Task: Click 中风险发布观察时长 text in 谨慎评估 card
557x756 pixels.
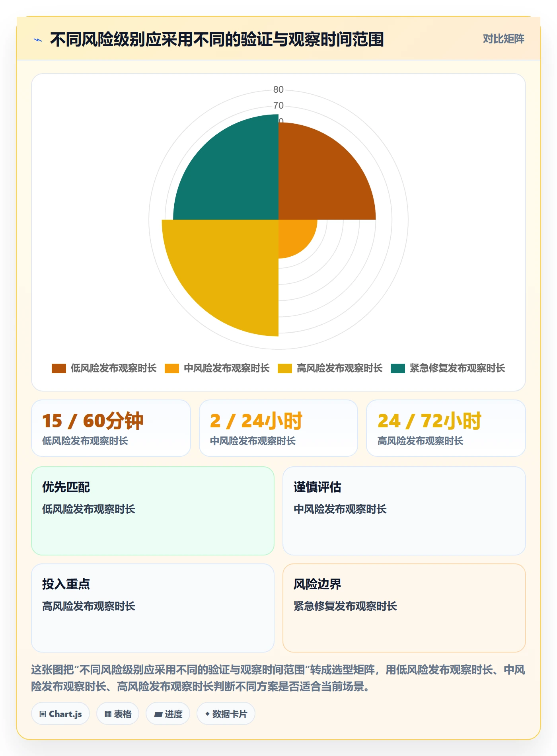Action: tap(340, 509)
